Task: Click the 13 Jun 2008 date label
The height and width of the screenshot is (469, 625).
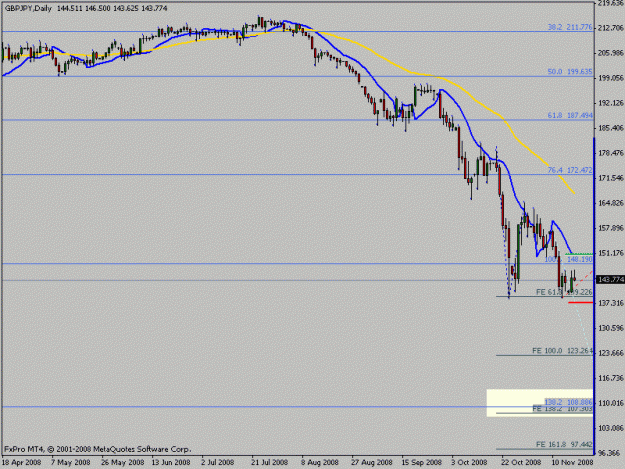Action: pos(171,463)
